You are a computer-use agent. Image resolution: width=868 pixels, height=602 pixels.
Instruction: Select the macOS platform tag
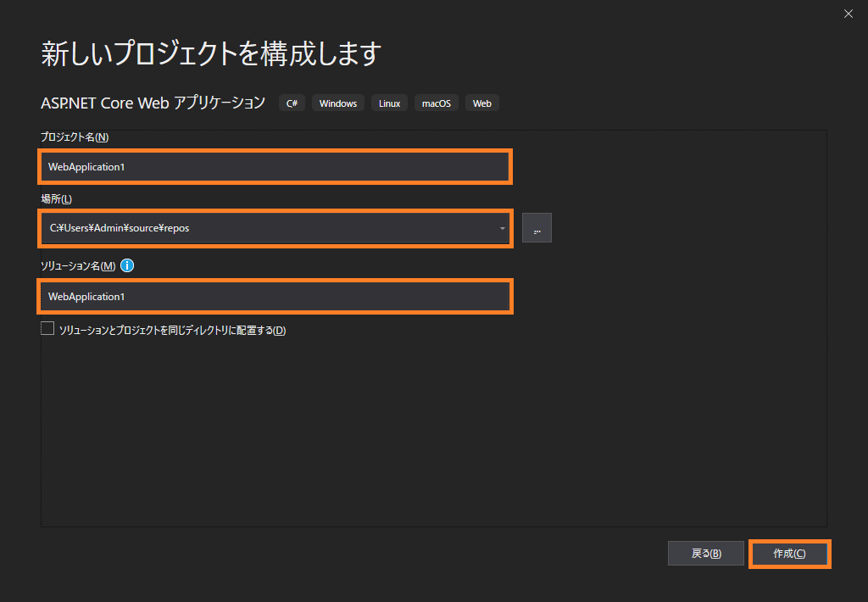click(x=436, y=103)
